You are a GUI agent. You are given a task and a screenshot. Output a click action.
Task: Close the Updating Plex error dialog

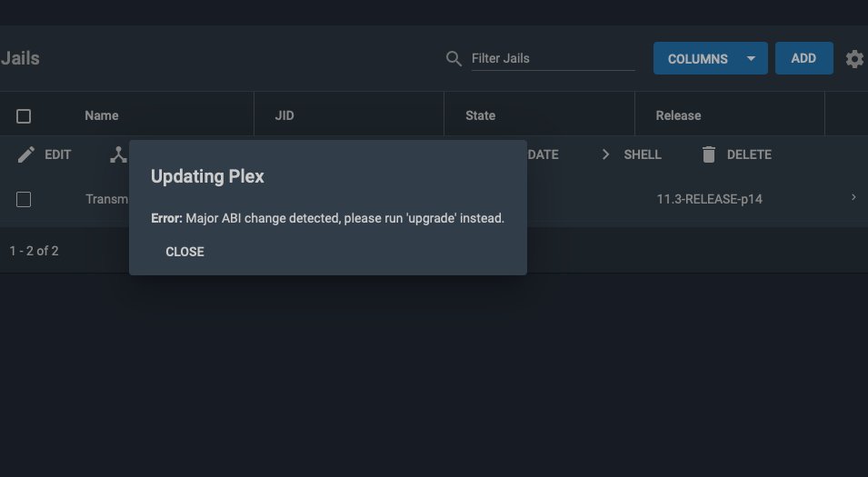pyautogui.click(x=185, y=252)
